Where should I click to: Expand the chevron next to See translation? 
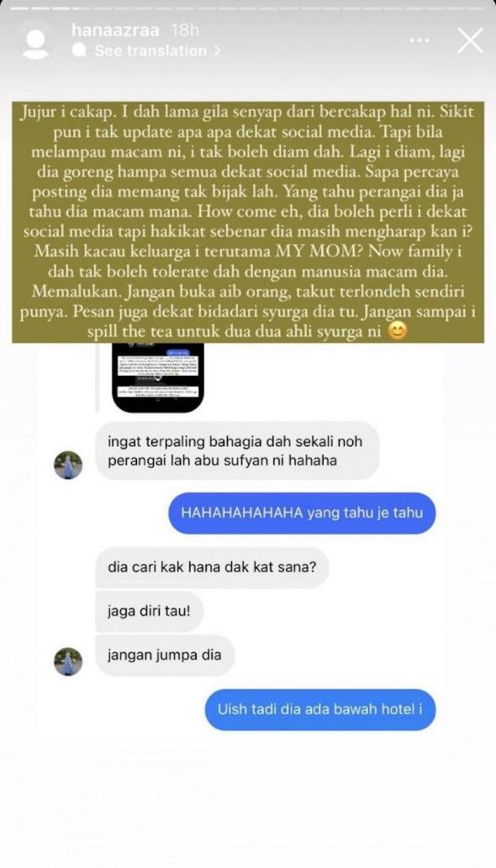tap(216, 51)
